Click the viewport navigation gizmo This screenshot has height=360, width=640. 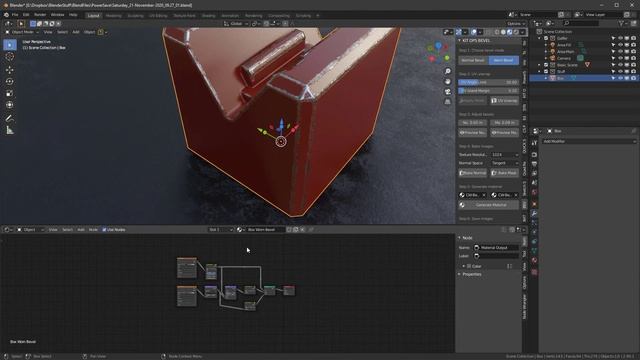[x=438, y=52]
